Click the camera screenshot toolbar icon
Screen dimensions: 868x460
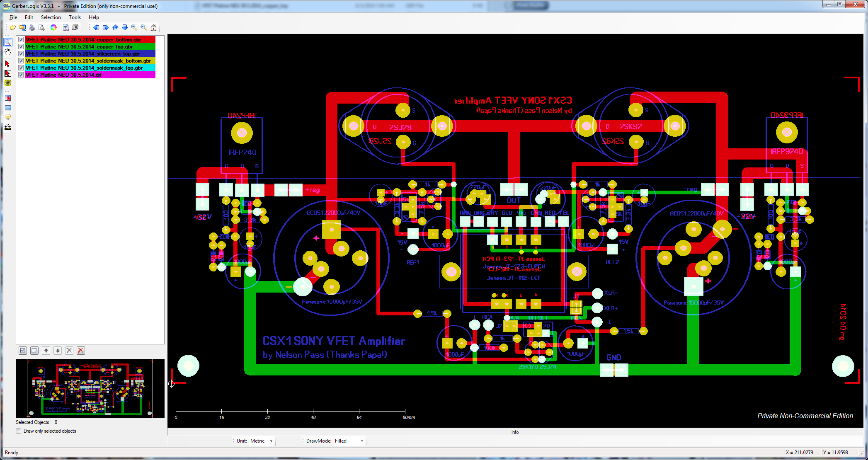(x=75, y=27)
